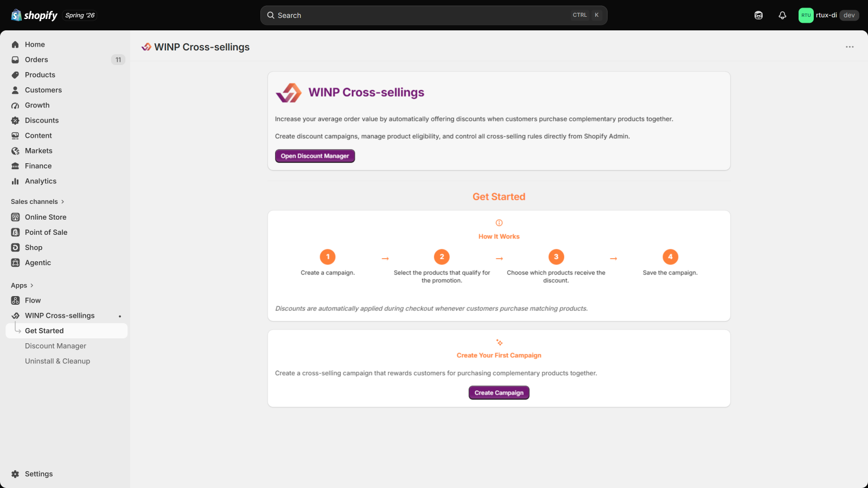Open notifications bell
The width and height of the screenshot is (868, 488).
point(782,15)
